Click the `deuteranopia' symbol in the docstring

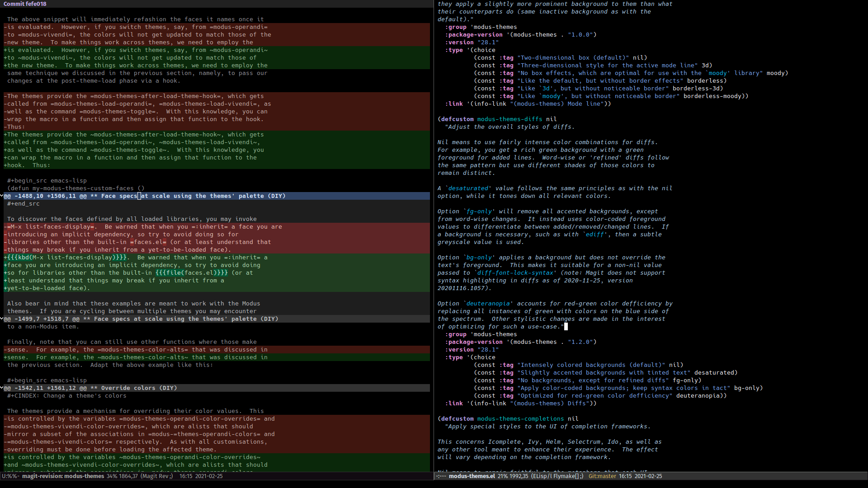point(488,304)
